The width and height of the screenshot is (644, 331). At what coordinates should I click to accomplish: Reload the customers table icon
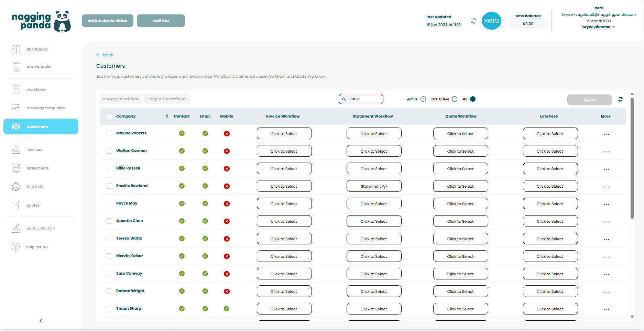[x=620, y=99]
